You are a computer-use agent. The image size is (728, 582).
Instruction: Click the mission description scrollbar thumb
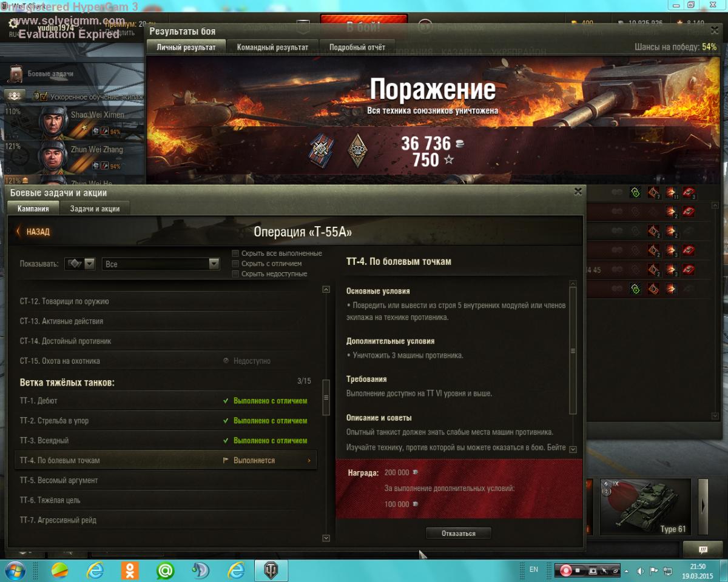click(x=573, y=352)
